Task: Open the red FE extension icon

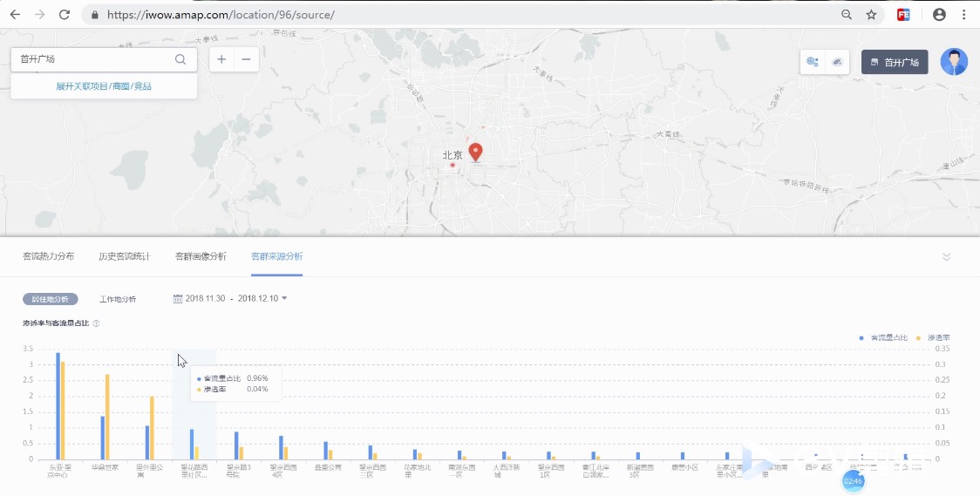Action: (x=903, y=14)
